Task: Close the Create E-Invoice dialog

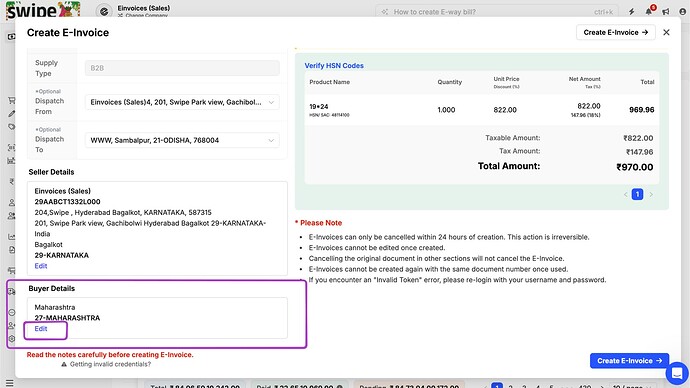Action: tap(666, 32)
